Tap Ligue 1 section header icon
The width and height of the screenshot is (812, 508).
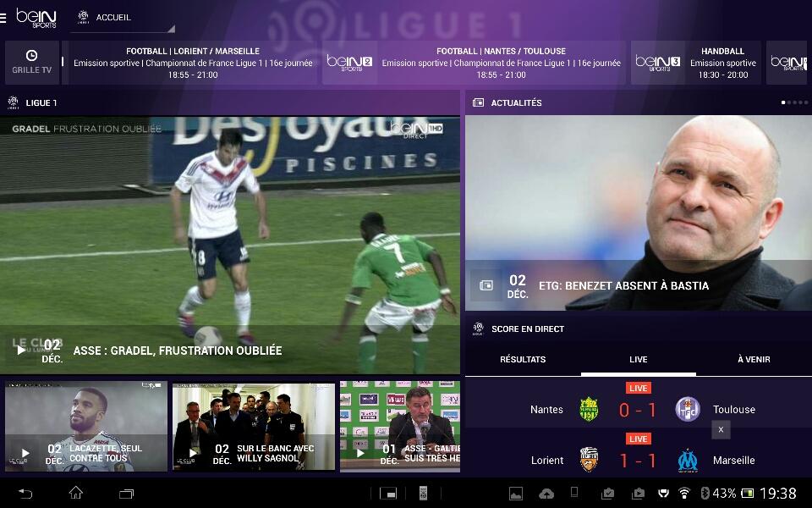point(13,102)
